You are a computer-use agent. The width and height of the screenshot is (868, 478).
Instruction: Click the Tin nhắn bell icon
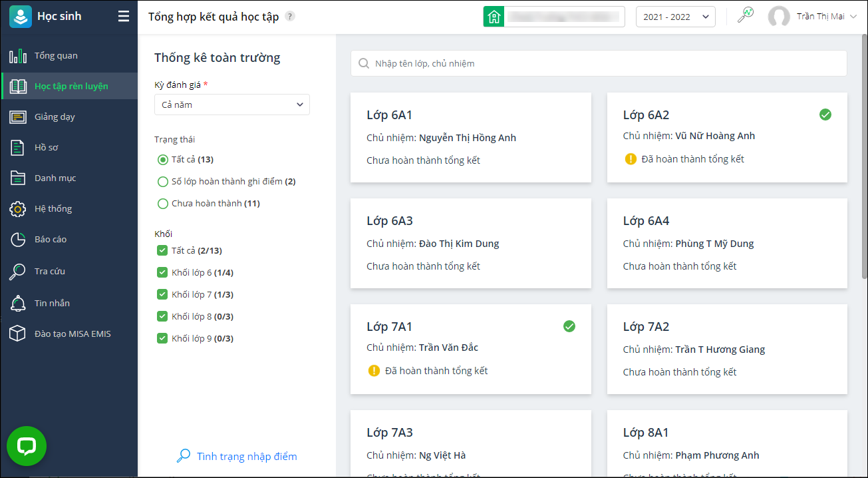[x=18, y=304]
